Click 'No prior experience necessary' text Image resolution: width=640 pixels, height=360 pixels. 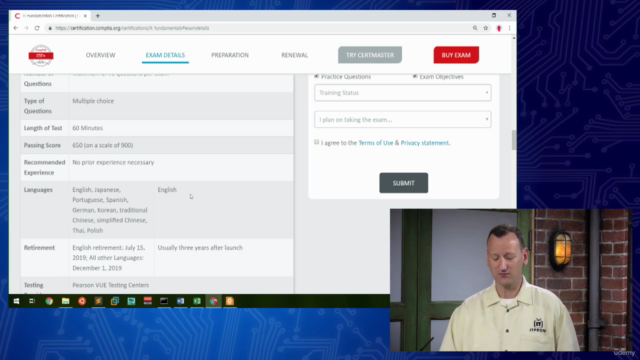pos(113,162)
